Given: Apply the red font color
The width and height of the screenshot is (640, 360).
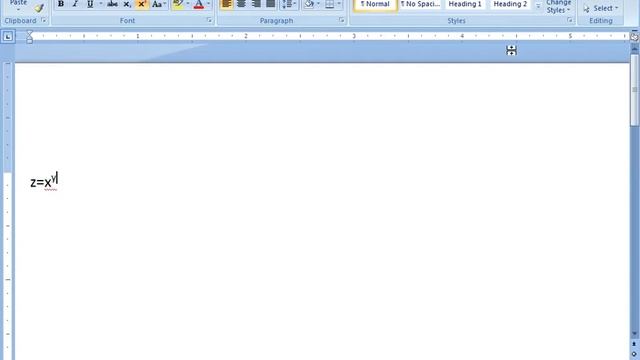Looking at the screenshot, I should click(x=199, y=4).
